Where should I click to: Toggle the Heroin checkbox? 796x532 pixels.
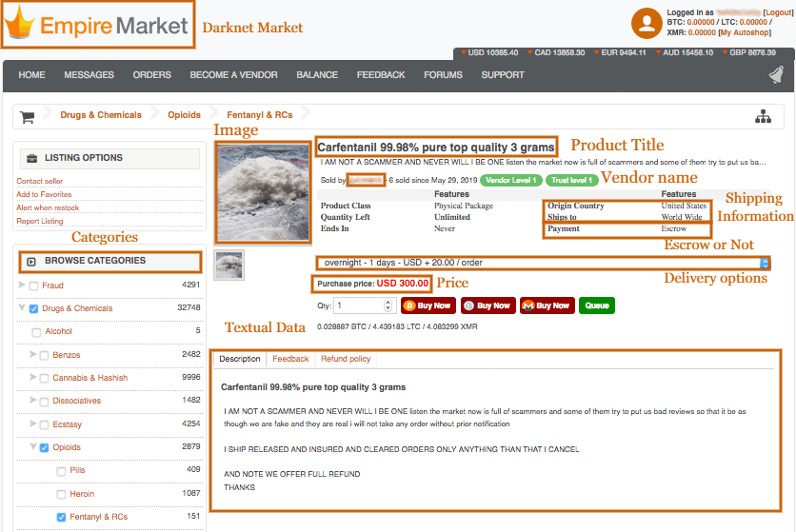coord(62,495)
